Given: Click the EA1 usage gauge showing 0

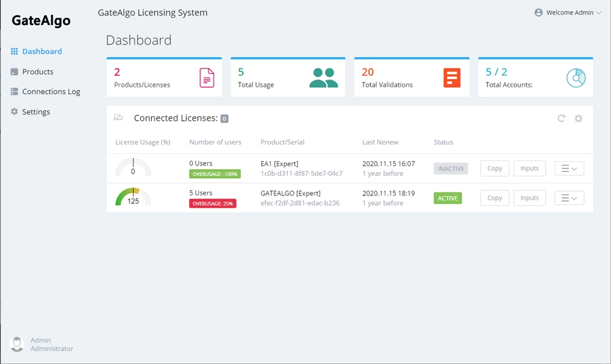Looking at the screenshot, I should 133,167.
